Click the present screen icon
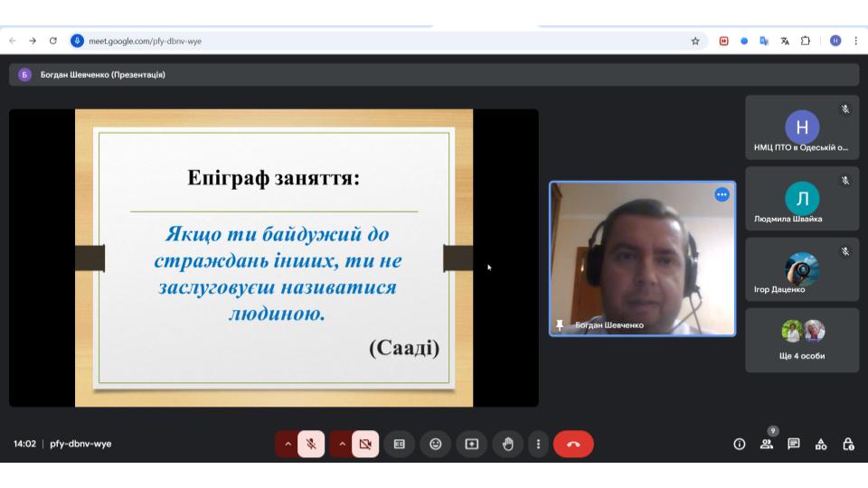Screen dimensions: 868x488 (x=471, y=444)
